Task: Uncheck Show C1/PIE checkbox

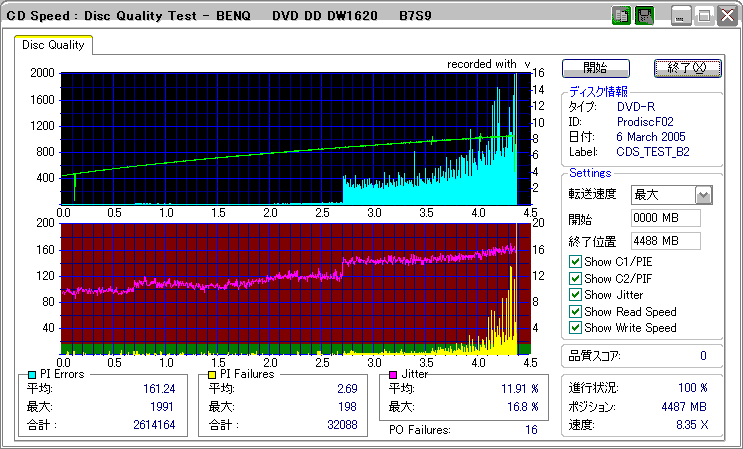Action: (x=575, y=261)
